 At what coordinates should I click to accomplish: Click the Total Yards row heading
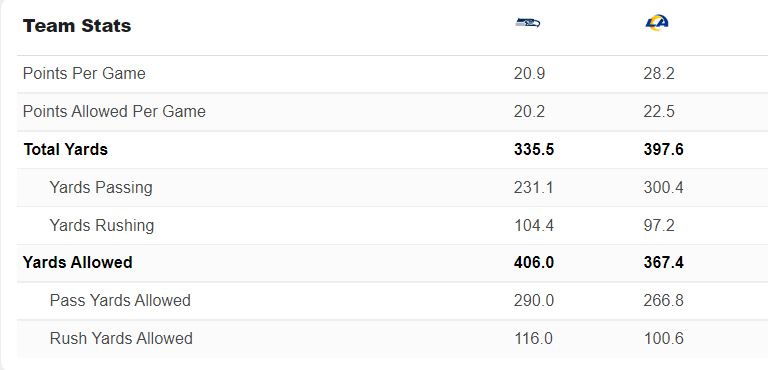pyautogui.click(x=65, y=149)
